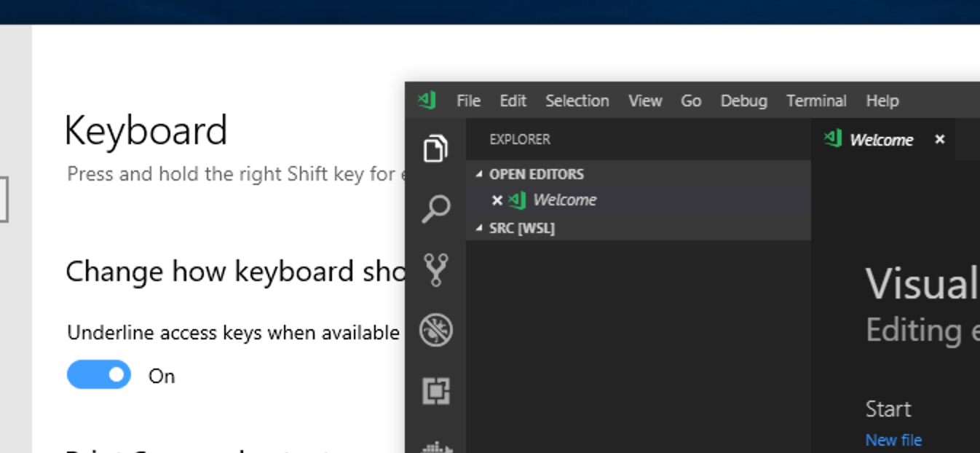Close the Welcome editor from Open Editors
980x453 pixels.
pos(498,200)
